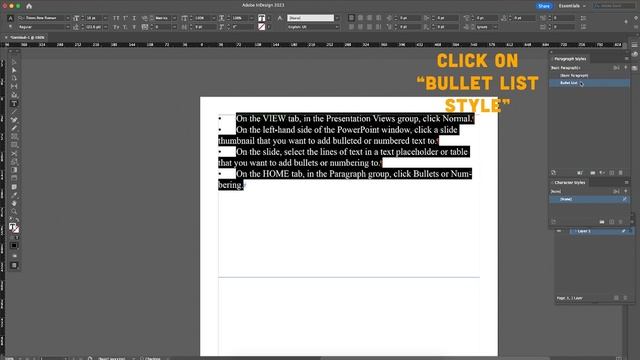Open the Times New Roman font dropdown
The width and height of the screenshot is (640, 360).
click(68, 18)
